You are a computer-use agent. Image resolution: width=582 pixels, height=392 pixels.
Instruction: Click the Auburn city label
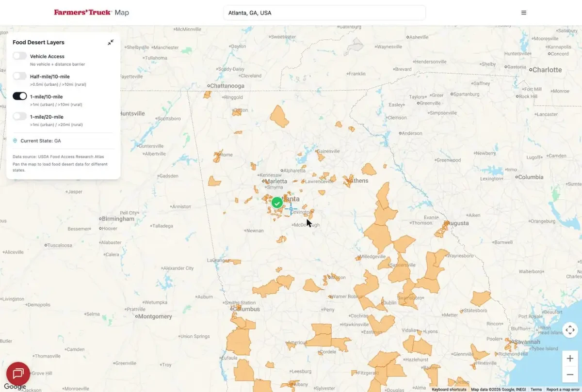(x=205, y=297)
